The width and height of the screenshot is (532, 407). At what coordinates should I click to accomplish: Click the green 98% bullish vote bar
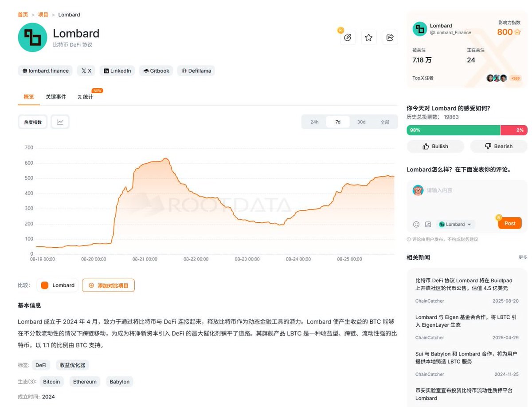pos(454,130)
